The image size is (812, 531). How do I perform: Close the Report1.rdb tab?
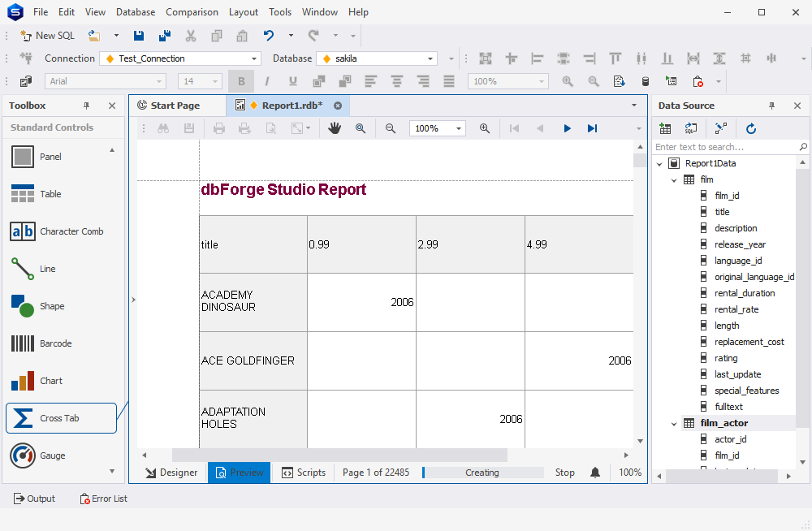pos(338,106)
